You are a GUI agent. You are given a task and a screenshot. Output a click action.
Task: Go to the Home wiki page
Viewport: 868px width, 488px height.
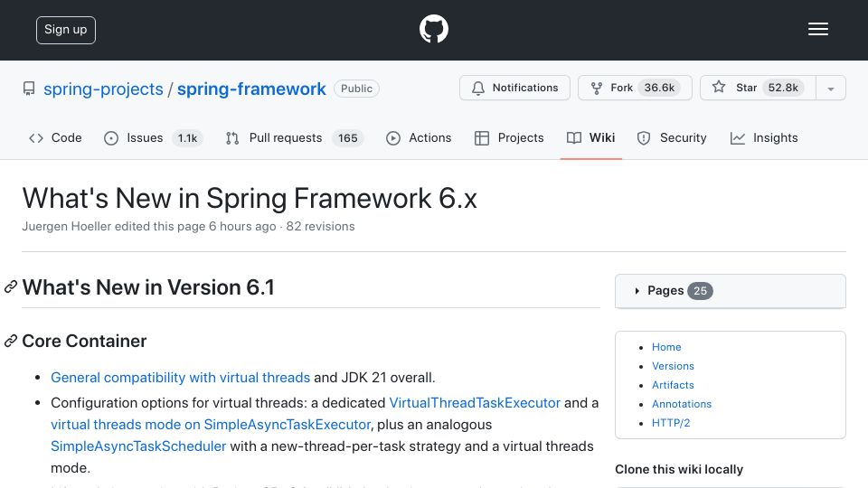(666, 347)
